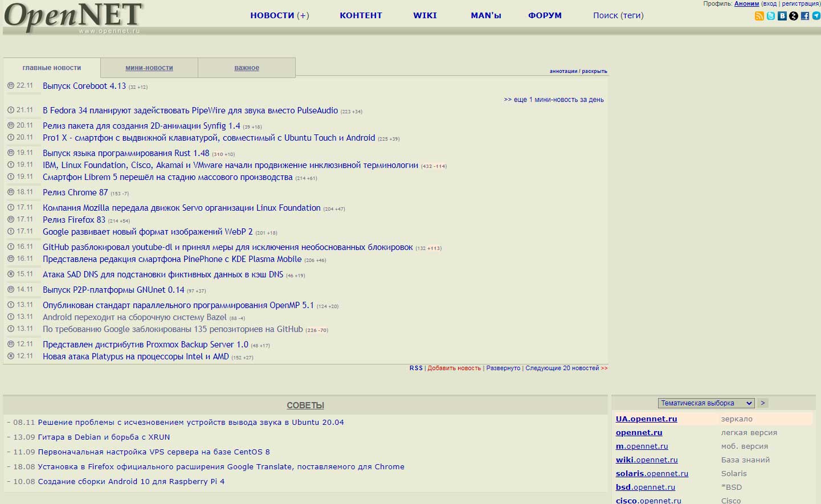Screen dimensions: 821x504
Task: Click the icon beside the OpenMP 5.1 news
Action: tap(11, 305)
